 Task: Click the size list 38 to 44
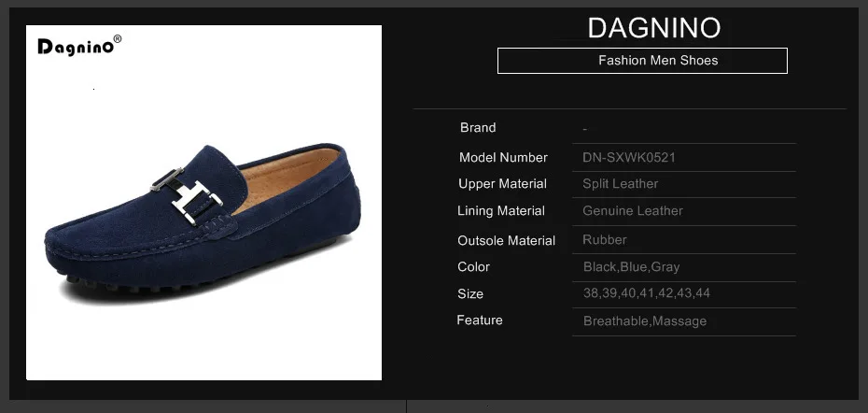[647, 293]
